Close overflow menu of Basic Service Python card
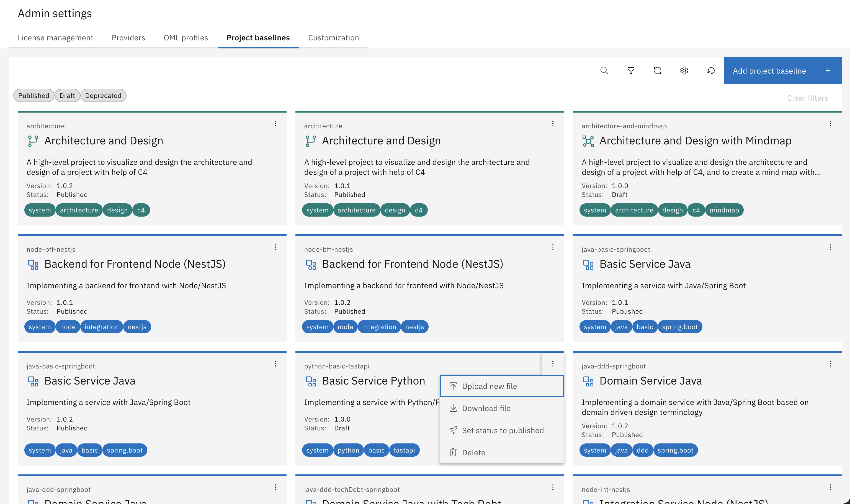This screenshot has width=850, height=504. coord(553,364)
